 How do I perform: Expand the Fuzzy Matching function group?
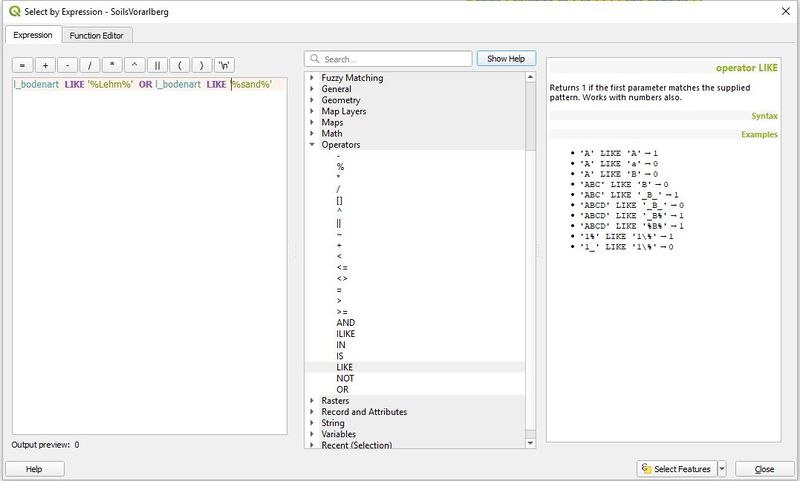(312, 78)
